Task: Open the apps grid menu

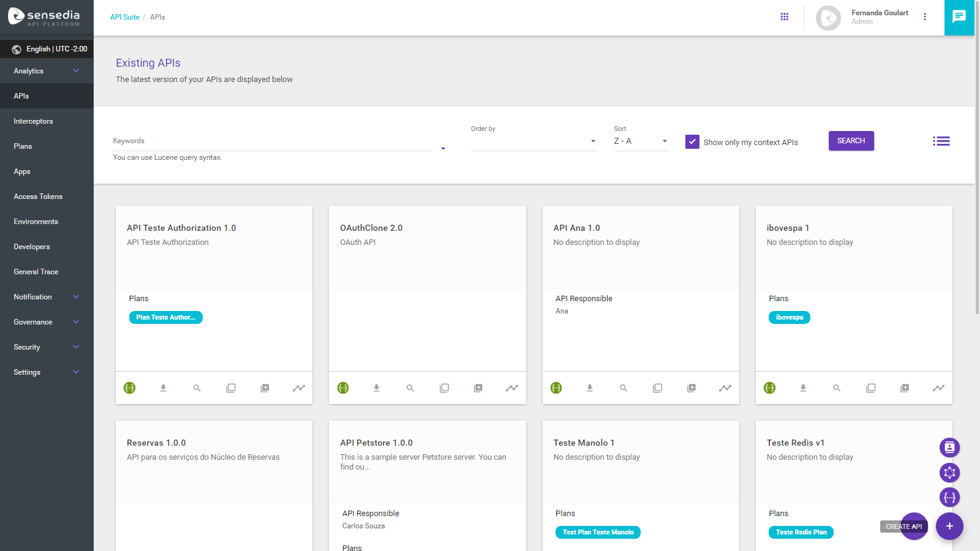Action: click(784, 17)
